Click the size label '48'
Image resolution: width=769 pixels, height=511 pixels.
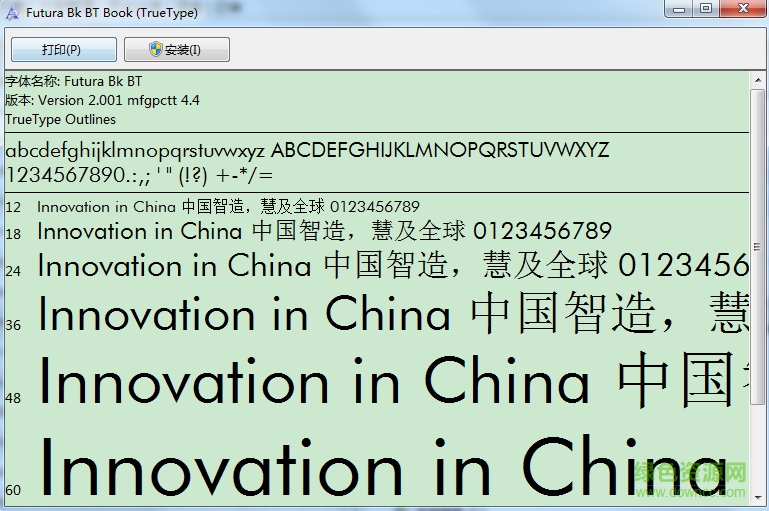tap(13, 398)
